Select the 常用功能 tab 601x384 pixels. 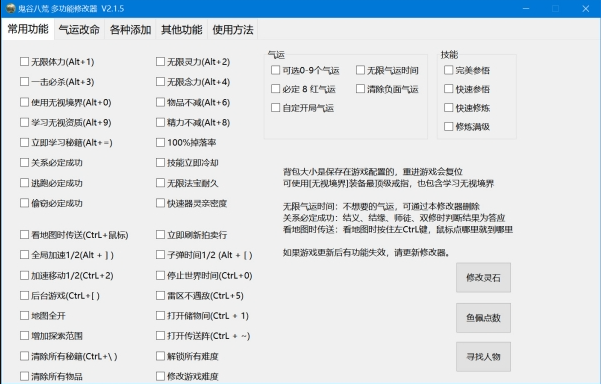(x=28, y=29)
